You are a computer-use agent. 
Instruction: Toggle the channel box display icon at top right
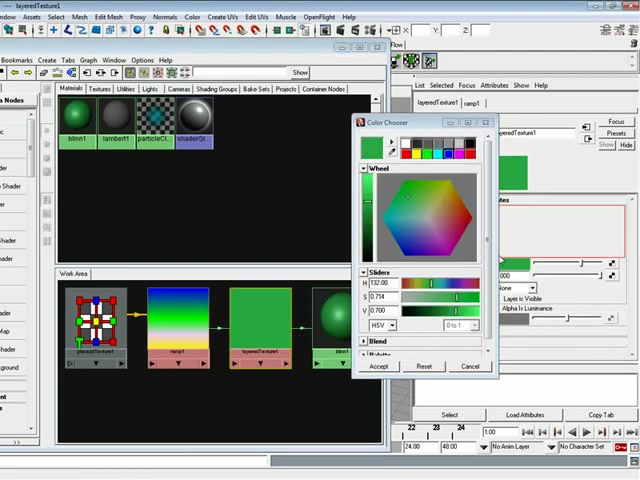coord(633,30)
